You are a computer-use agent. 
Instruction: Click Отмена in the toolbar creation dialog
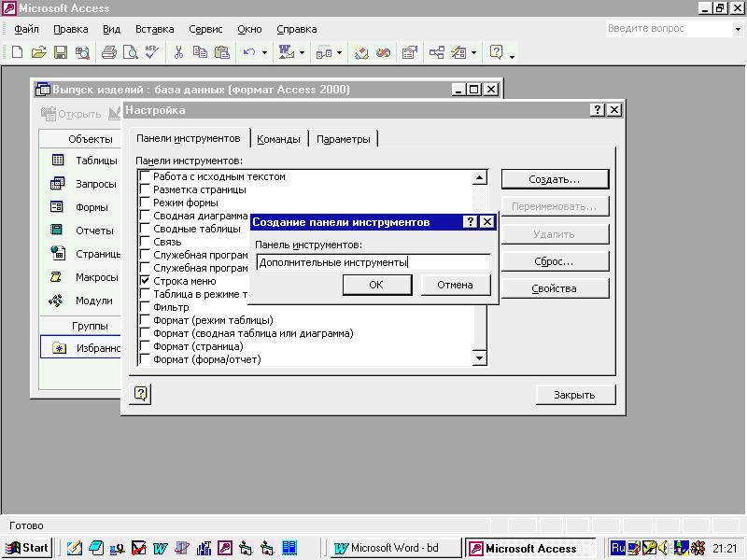[456, 285]
